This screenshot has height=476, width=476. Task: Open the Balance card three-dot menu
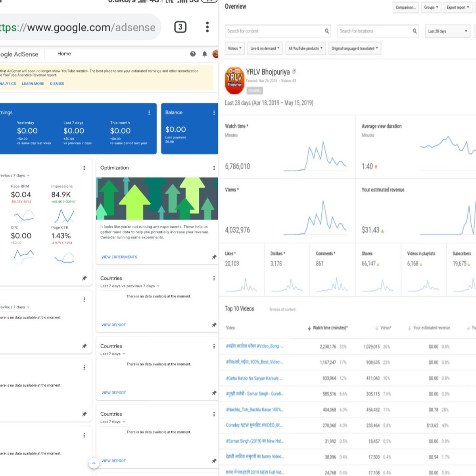214,113
